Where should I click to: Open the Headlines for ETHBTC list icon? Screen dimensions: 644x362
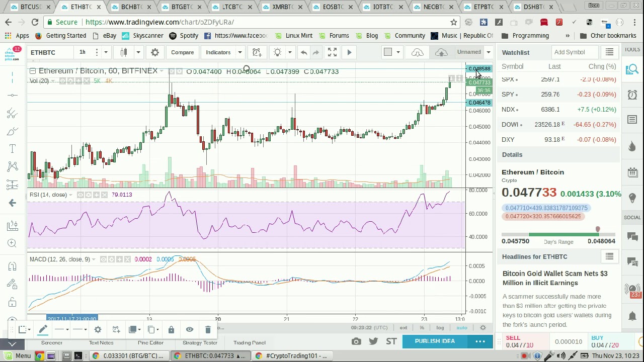[609, 256]
